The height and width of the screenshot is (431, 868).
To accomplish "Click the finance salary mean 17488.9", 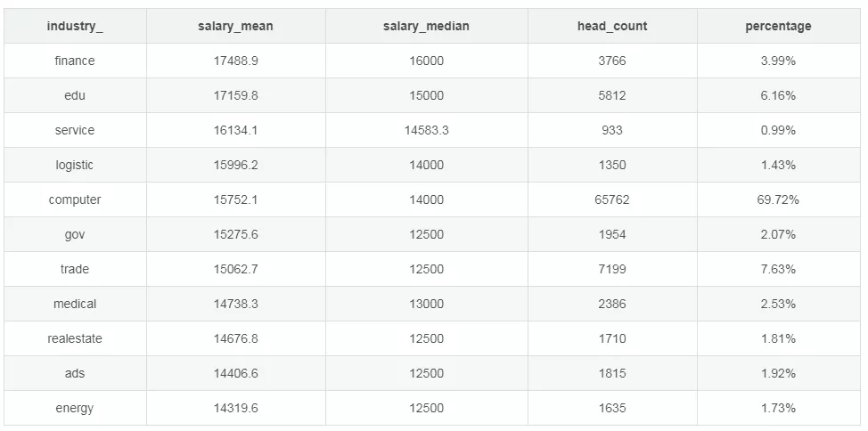I will (x=236, y=61).
